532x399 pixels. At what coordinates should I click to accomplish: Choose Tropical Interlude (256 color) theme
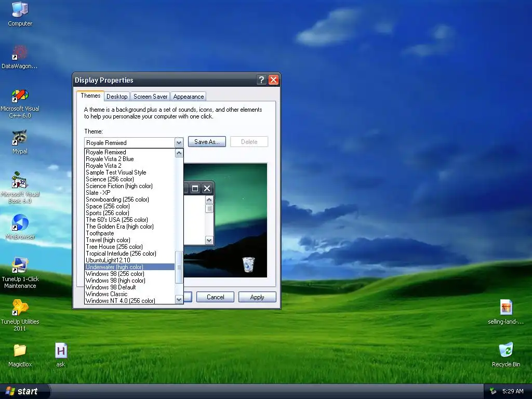(129, 254)
